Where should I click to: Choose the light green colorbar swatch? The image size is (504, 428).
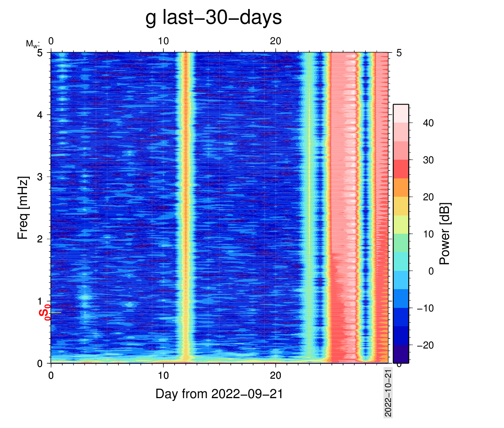tap(401, 243)
